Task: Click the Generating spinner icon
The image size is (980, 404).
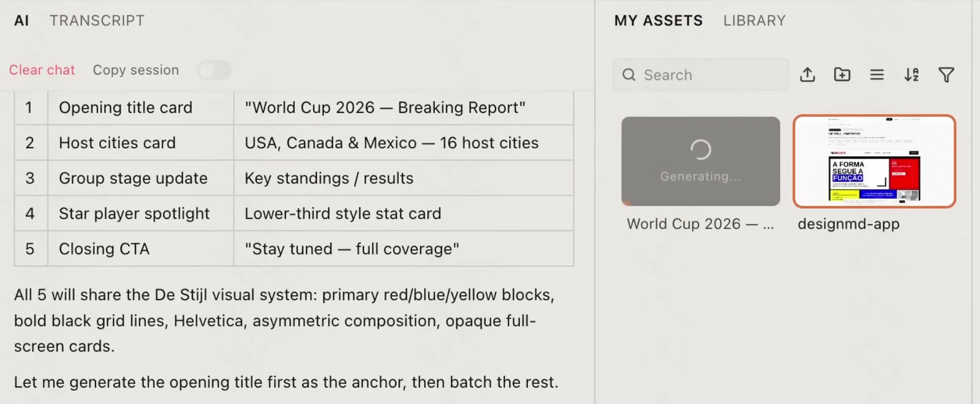Action: click(701, 149)
